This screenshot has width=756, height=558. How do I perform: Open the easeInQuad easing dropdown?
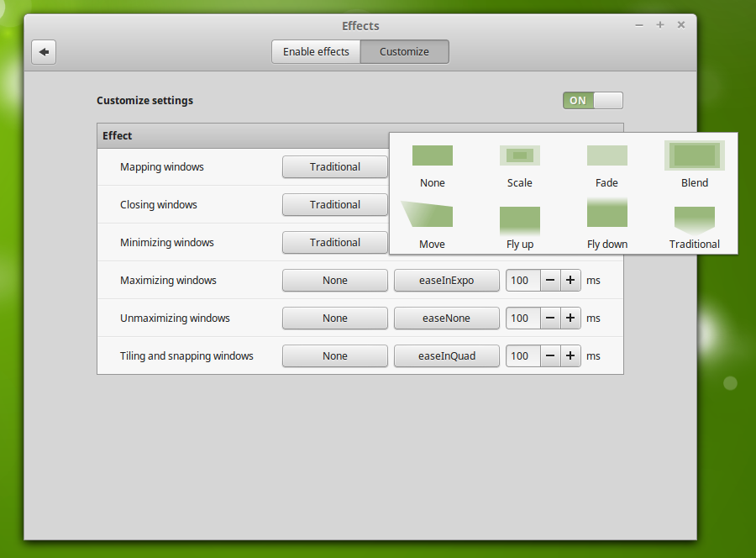tap(446, 356)
